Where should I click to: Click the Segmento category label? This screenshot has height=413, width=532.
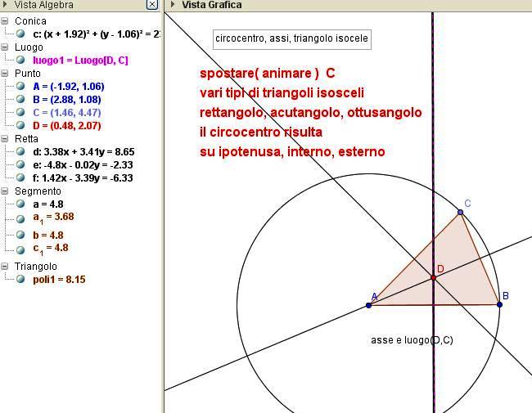tap(38, 191)
